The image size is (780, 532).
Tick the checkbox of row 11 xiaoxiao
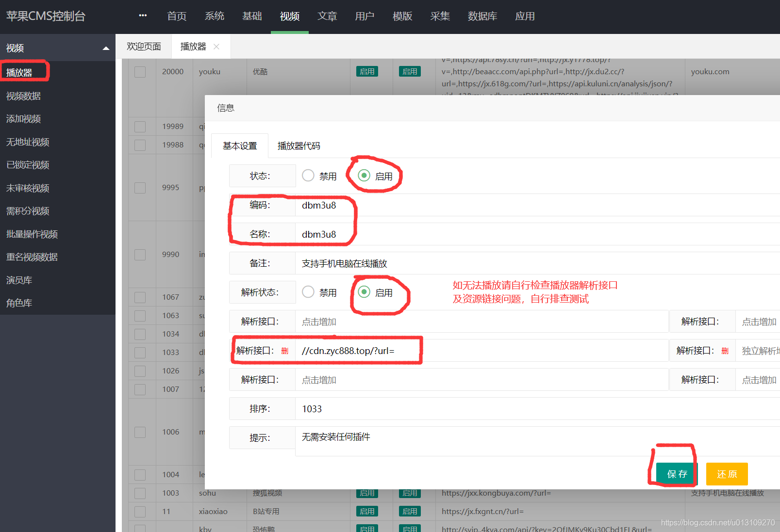(x=140, y=512)
